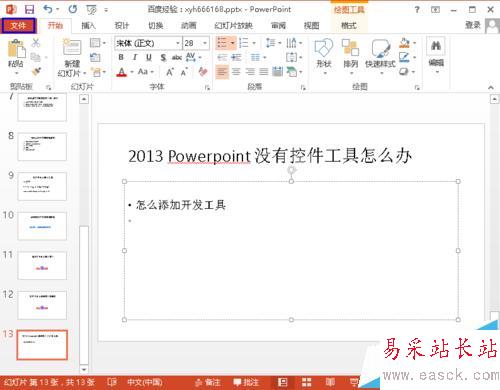
Task: Click the Undo icon
Action: coord(48,9)
